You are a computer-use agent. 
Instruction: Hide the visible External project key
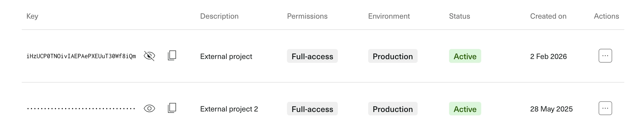tap(149, 56)
